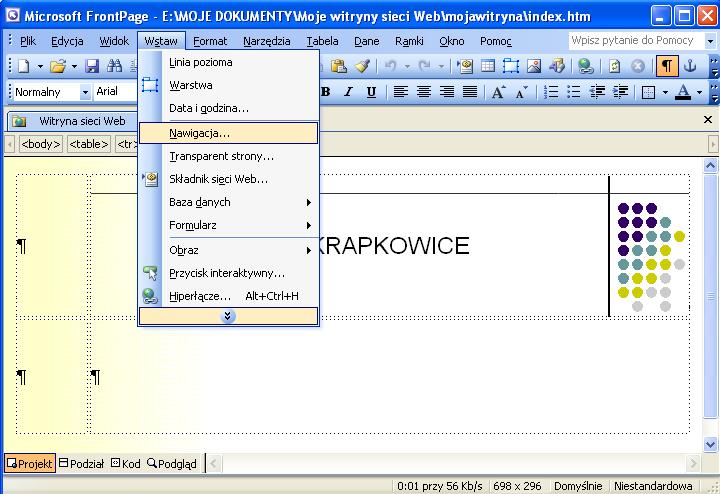Click the Stop icon in toolbar

coord(637,67)
